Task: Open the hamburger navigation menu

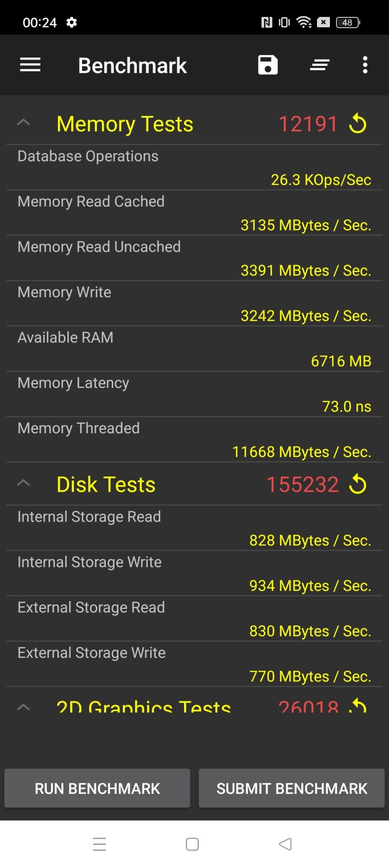Action: (x=30, y=65)
